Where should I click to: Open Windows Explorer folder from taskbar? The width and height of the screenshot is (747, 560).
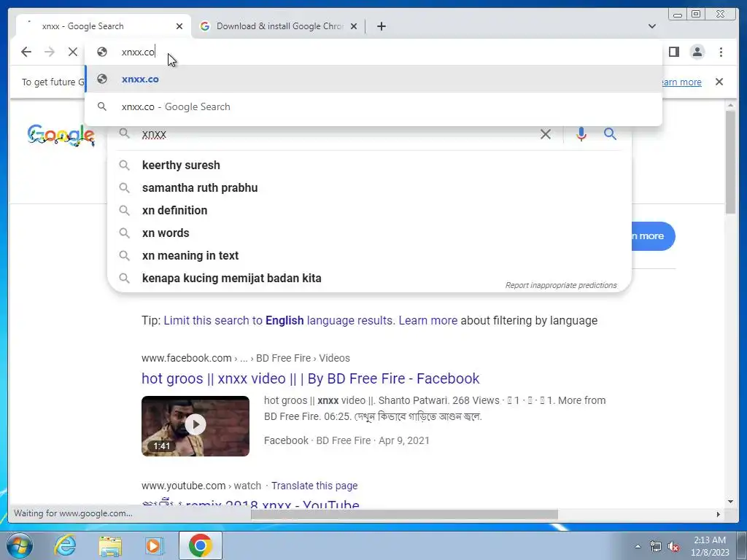pos(110,545)
